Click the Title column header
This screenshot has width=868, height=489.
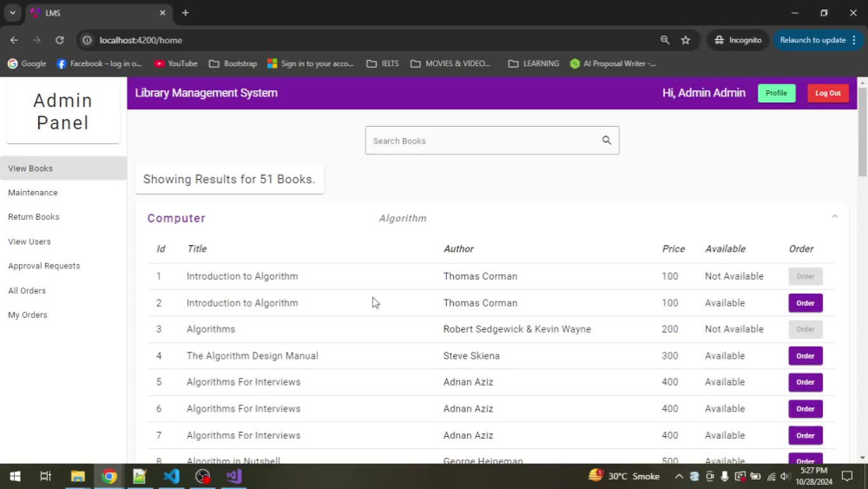196,248
